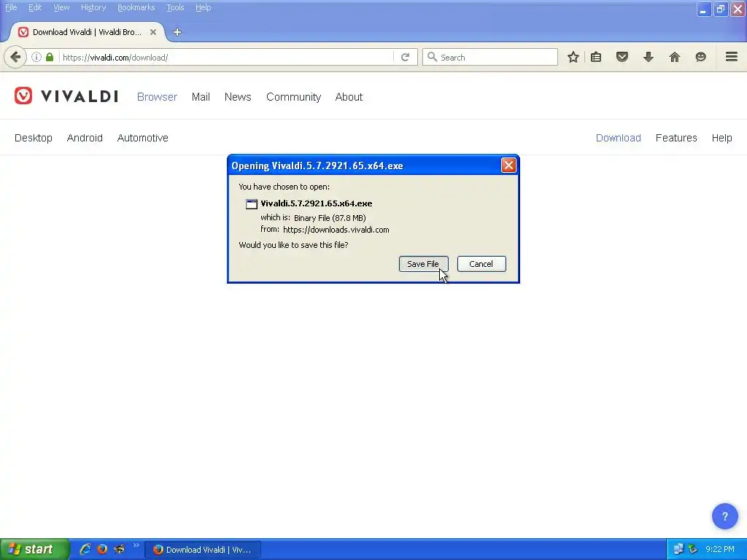Open the Edit menu
The width and height of the screenshot is (747, 560).
(x=35, y=7)
